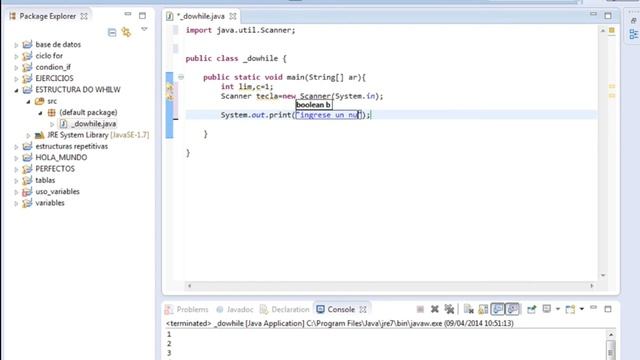Collapse the default package node
The height and width of the screenshot is (360, 640).
click(40, 113)
